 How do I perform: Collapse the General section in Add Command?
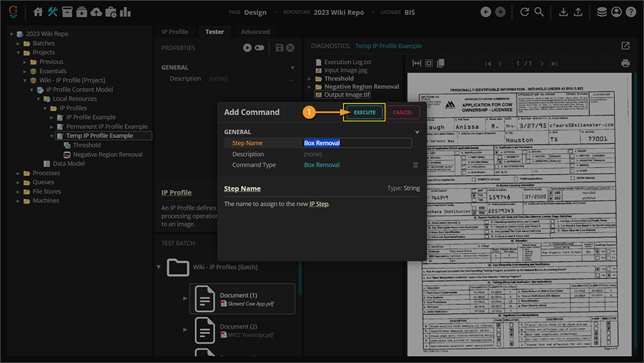click(x=417, y=132)
